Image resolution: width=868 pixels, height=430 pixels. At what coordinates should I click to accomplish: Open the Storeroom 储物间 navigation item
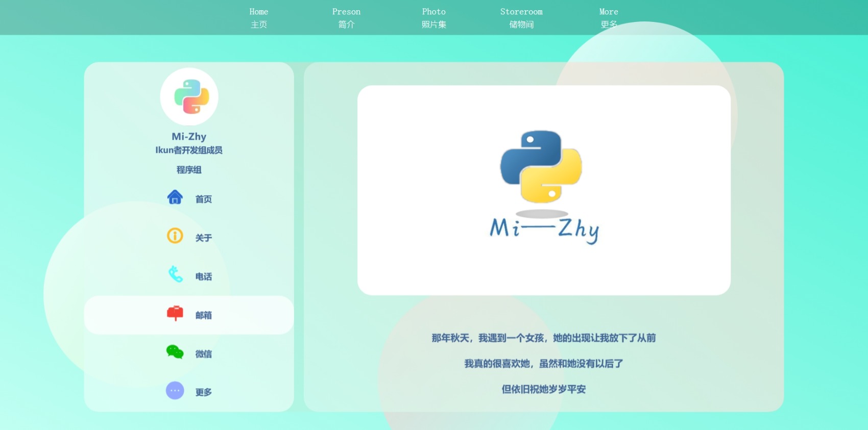coord(521,18)
